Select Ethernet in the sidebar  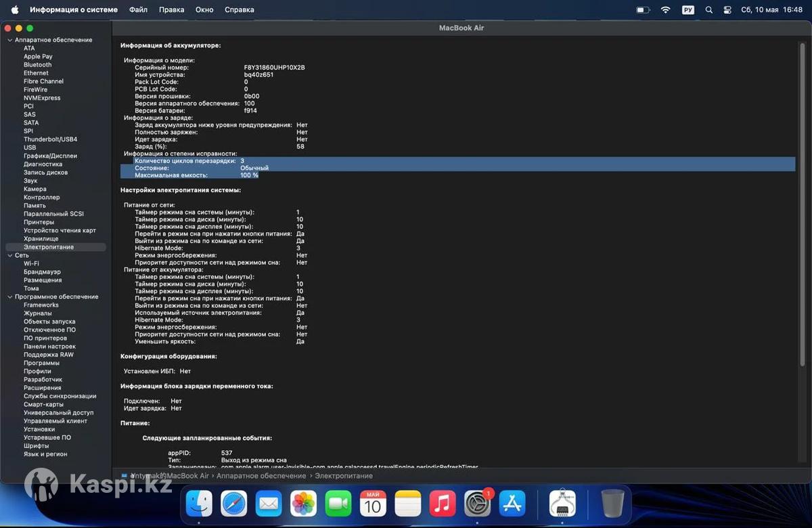pyautogui.click(x=36, y=73)
